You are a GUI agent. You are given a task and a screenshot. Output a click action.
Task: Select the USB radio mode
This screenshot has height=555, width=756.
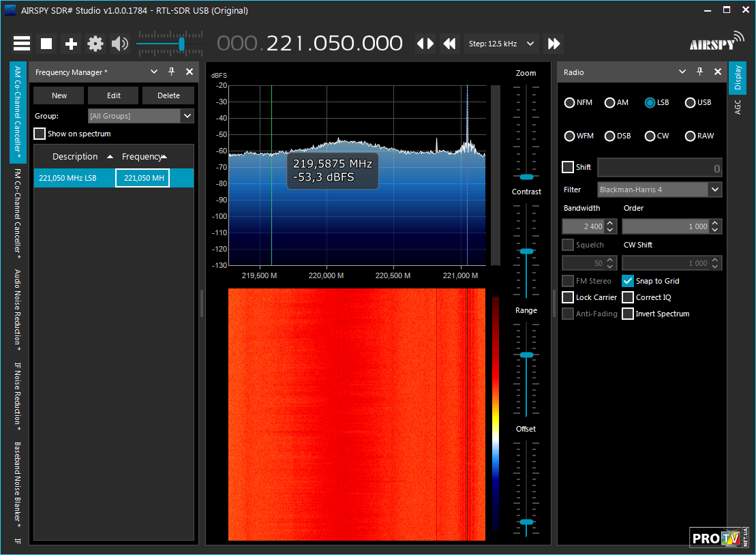point(691,102)
